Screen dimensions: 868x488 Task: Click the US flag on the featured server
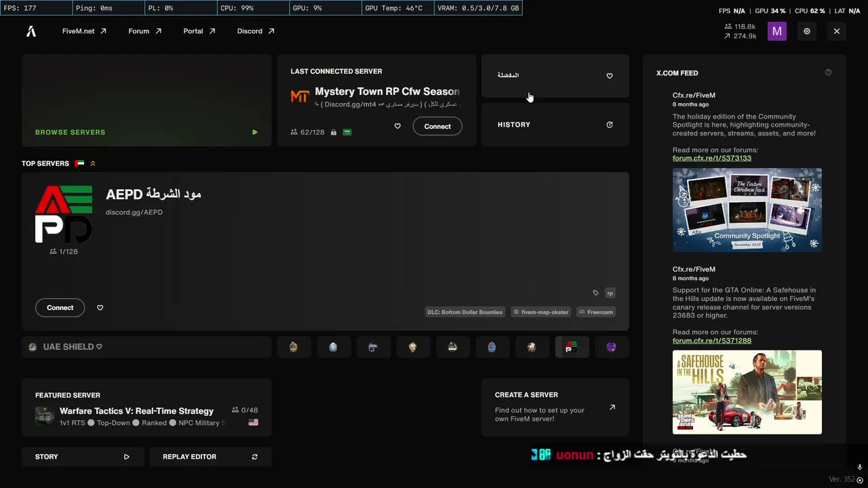click(x=254, y=422)
